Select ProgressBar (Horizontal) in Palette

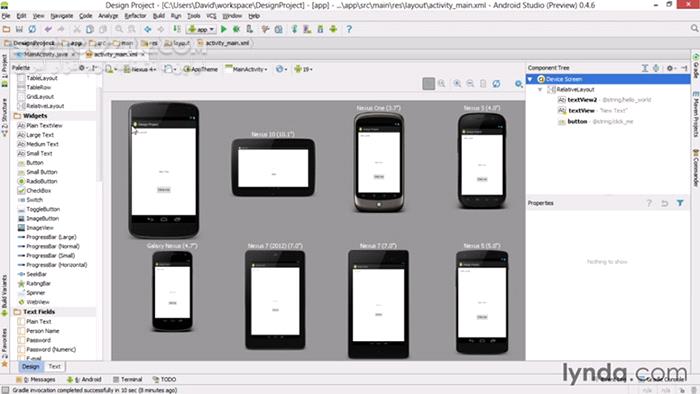coord(56,265)
